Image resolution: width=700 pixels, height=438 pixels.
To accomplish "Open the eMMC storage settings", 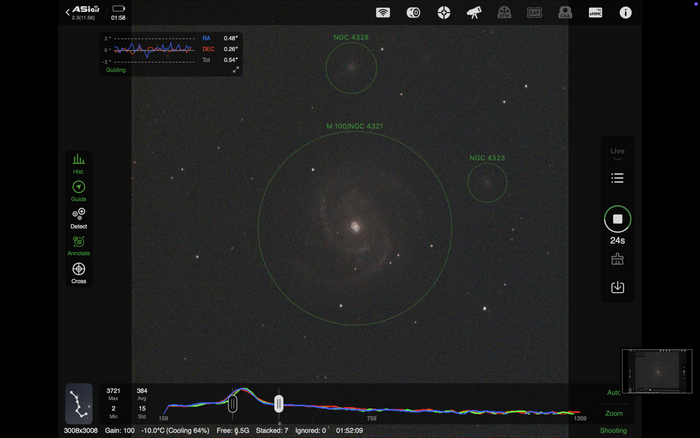I will click(x=595, y=13).
